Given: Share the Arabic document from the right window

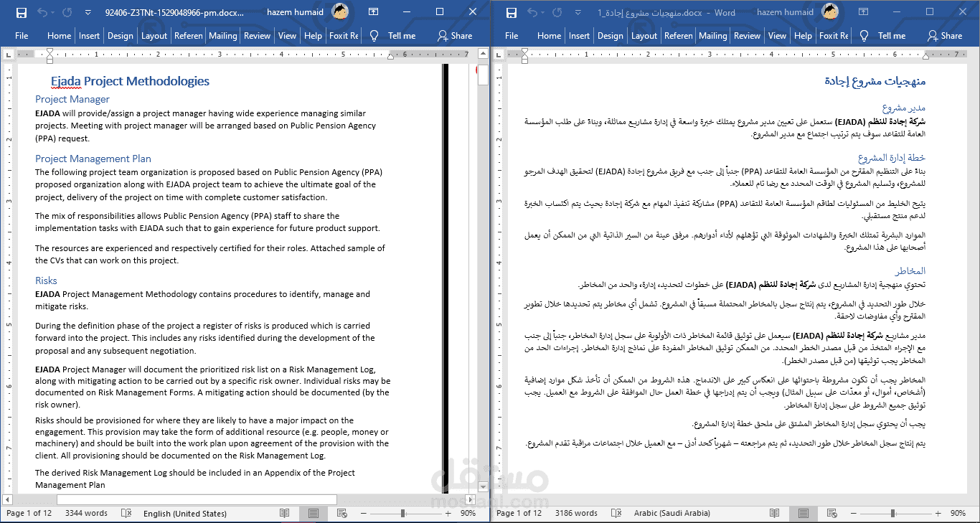Looking at the screenshot, I should 945,35.
